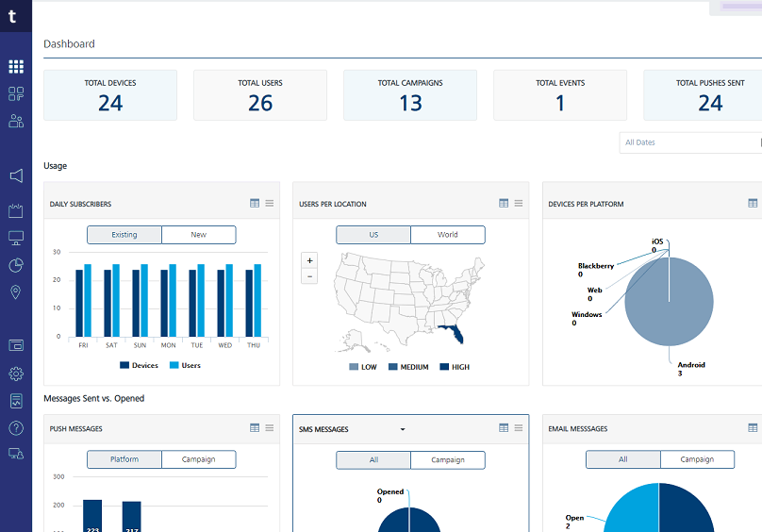
Task: Select the location pin icon in sidebar
Action: tap(16, 291)
